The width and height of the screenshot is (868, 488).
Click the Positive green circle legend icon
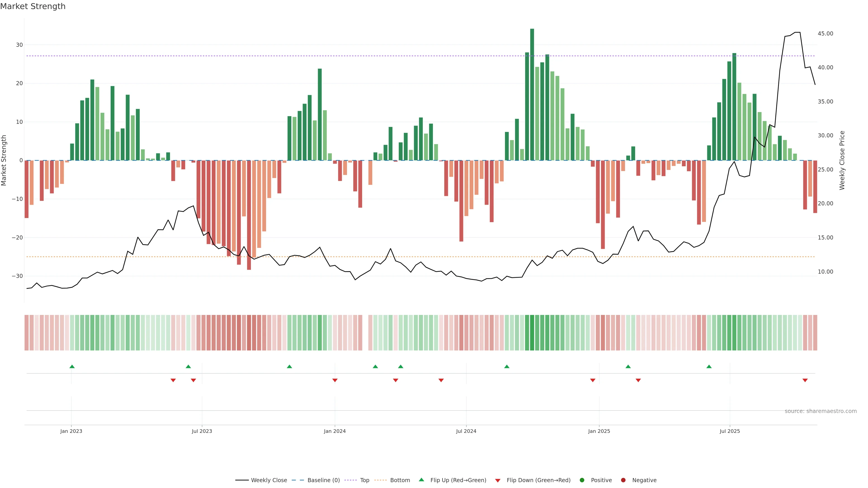coord(582,480)
